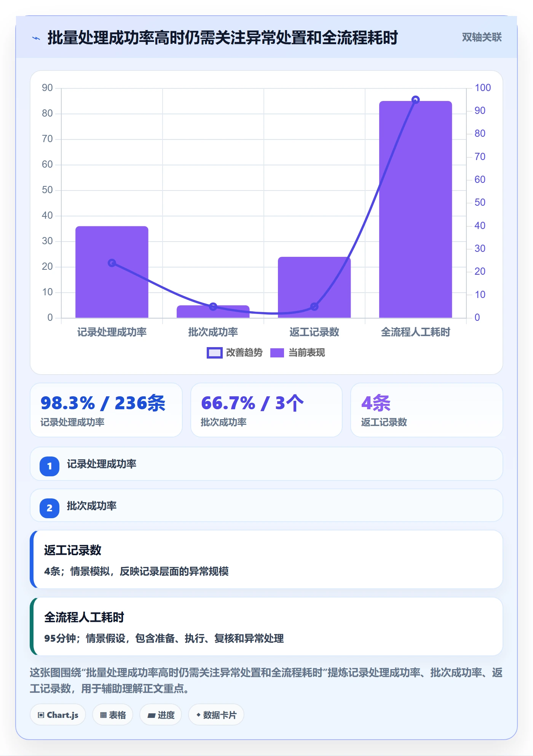The width and height of the screenshot is (533, 756).
Task: Click the 4条；情景模拟 description text
Action: [x=136, y=571]
